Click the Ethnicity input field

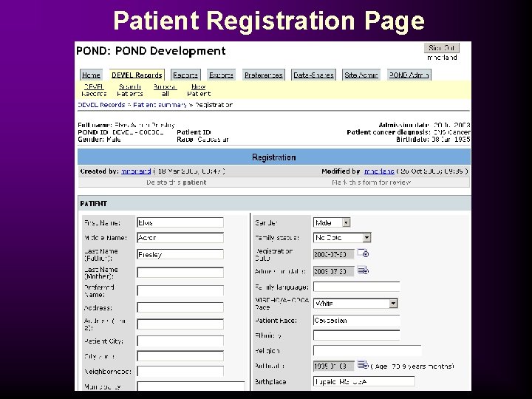[x=356, y=335]
